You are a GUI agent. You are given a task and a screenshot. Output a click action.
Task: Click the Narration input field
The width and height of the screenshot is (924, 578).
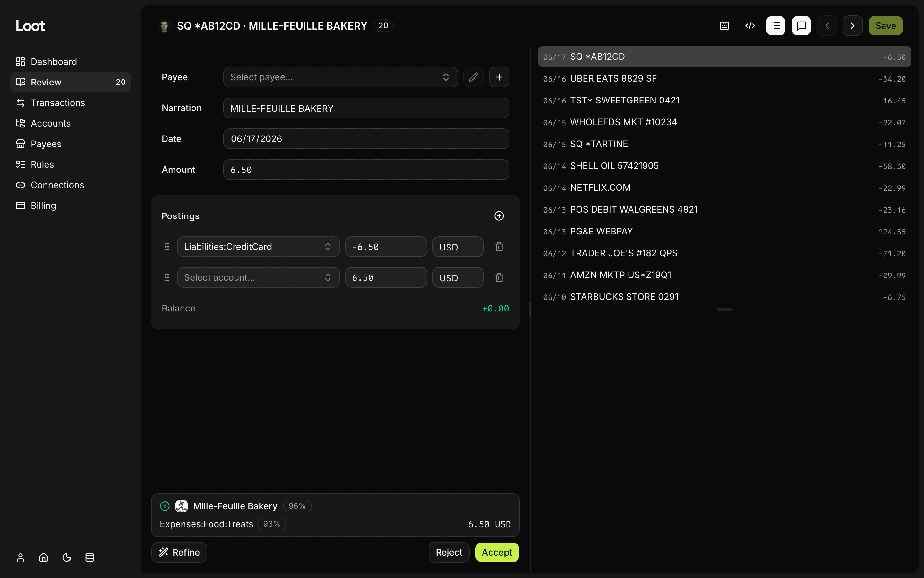coord(366,108)
